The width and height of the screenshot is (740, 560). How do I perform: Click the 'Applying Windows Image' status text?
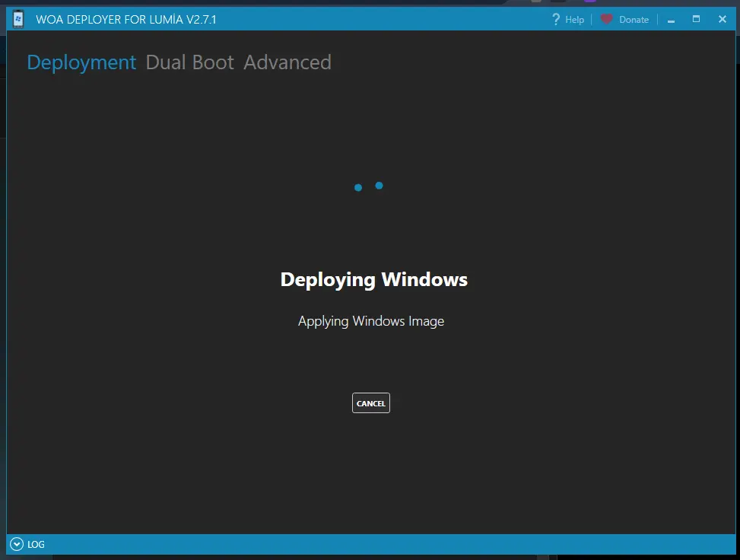[x=371, y=321]
